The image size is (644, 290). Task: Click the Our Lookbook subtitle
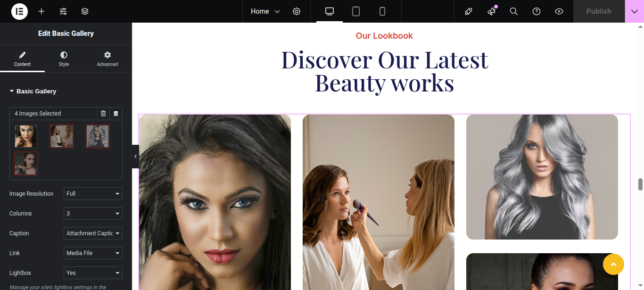(x=384, y=36)
